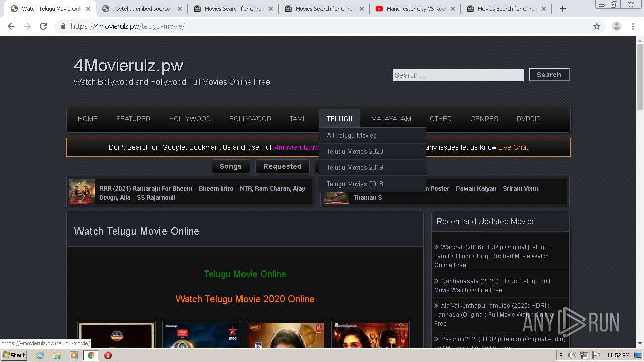Viewport: 644px width, 362px height.
Task: Click the third movie poster thumbnail
Action: pyautogui.click(x=286, y=335)
